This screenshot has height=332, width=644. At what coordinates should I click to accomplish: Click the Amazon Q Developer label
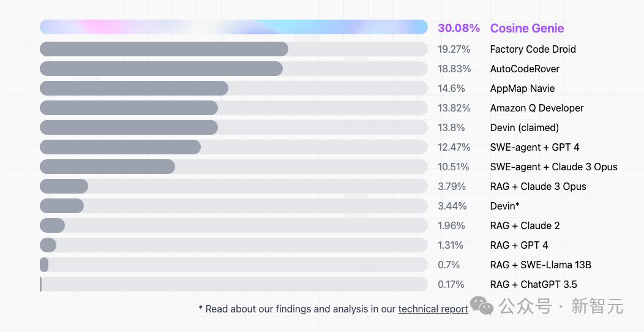click(x=536, y=108)
